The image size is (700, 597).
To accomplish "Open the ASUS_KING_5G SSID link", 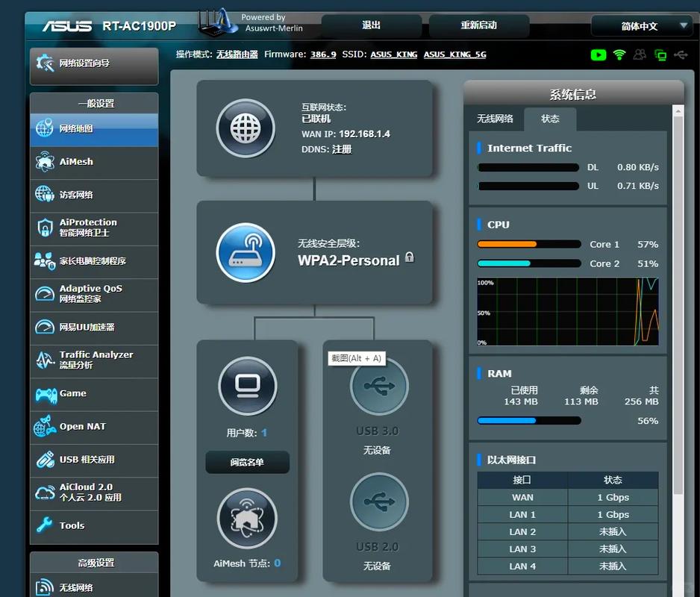I will (455, 54).
